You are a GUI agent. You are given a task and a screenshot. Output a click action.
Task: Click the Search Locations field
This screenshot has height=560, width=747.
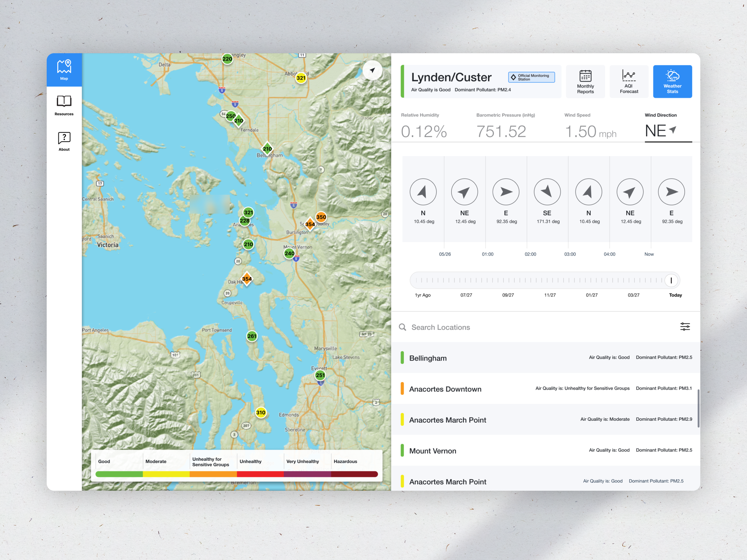[540, 327]
